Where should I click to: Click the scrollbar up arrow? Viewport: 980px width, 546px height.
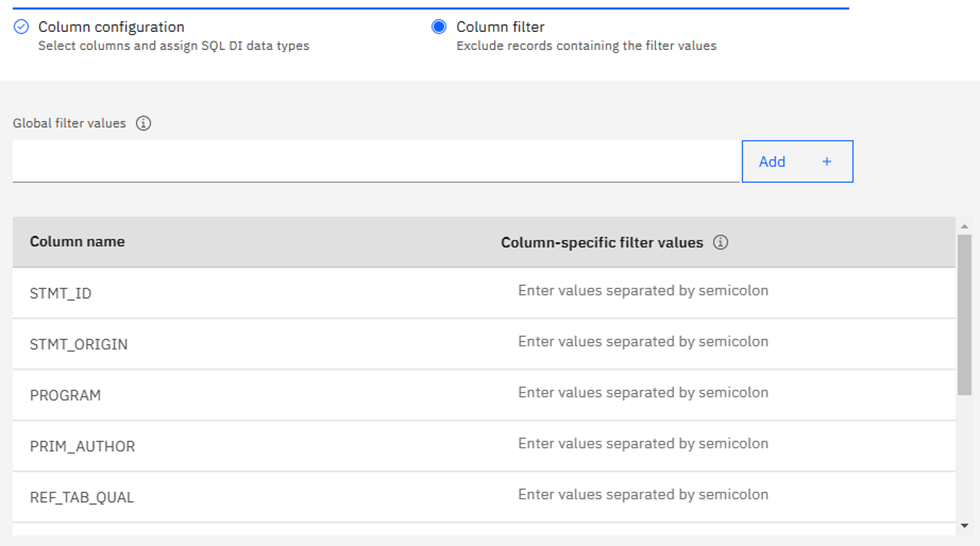(964, 225)
